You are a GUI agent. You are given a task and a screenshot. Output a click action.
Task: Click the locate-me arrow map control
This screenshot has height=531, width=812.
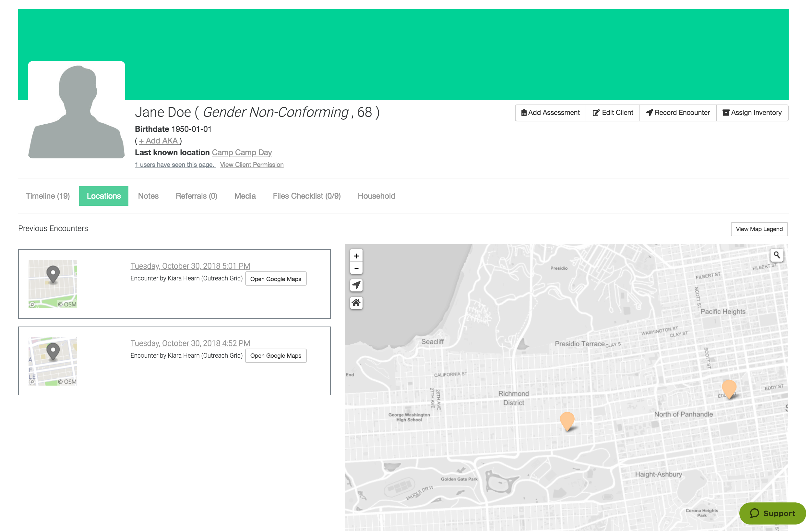[x=356, y=285]
